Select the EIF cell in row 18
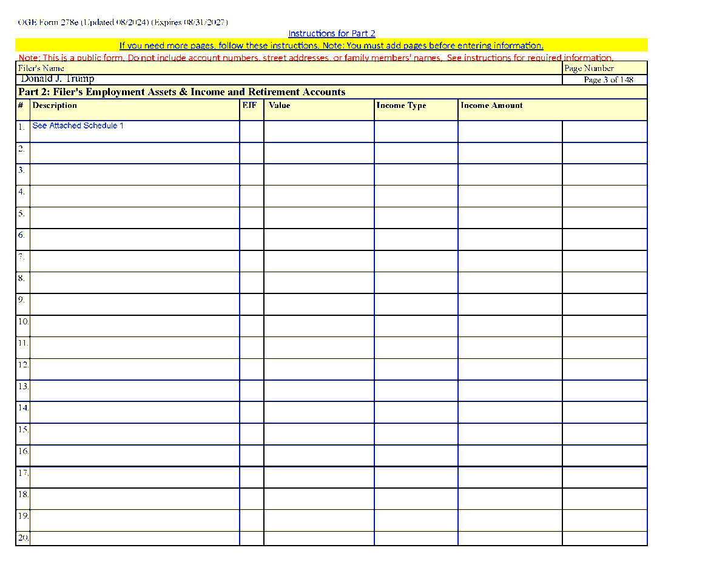Image resolution: width=728 pixels, height=562 pixels. (252, 499)
